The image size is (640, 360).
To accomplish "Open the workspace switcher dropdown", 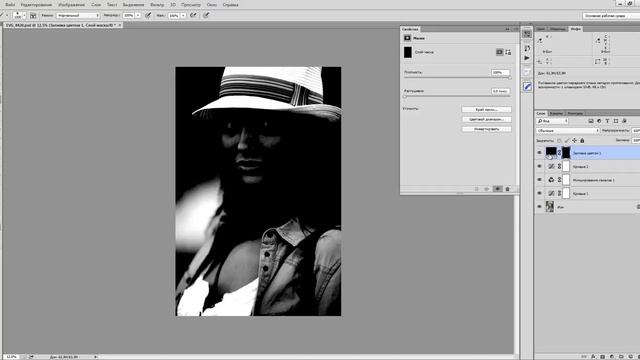I will tap(611, 16).
